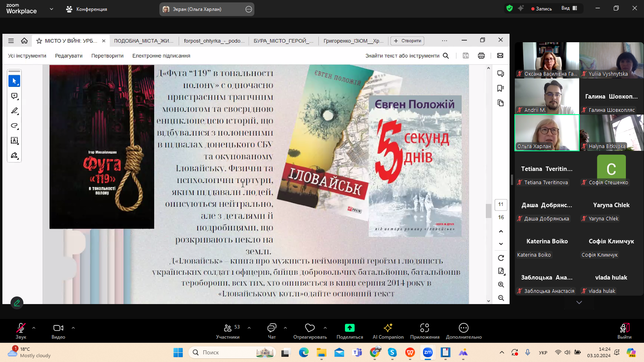Click the Створити new tab button
This screenshot has width=644, height=362.
pyautogui.click(x=407, y=41)
